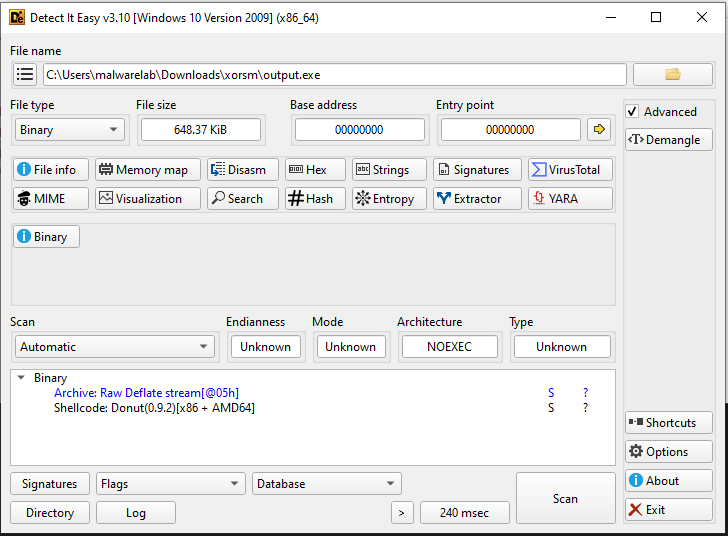
Task: Open the Database dropdown
Action: coord(326,484)
